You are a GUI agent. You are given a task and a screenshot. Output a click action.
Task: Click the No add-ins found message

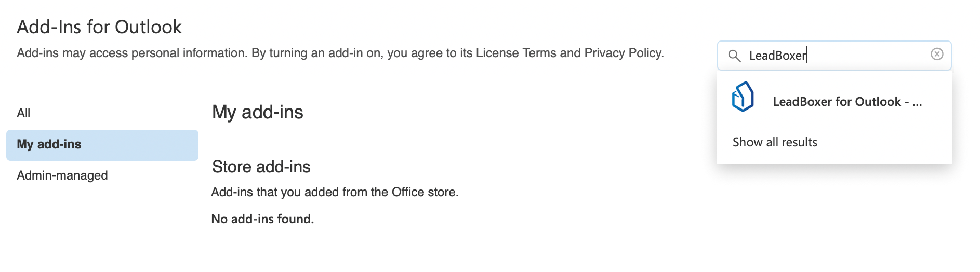click(x=262, y=219)
